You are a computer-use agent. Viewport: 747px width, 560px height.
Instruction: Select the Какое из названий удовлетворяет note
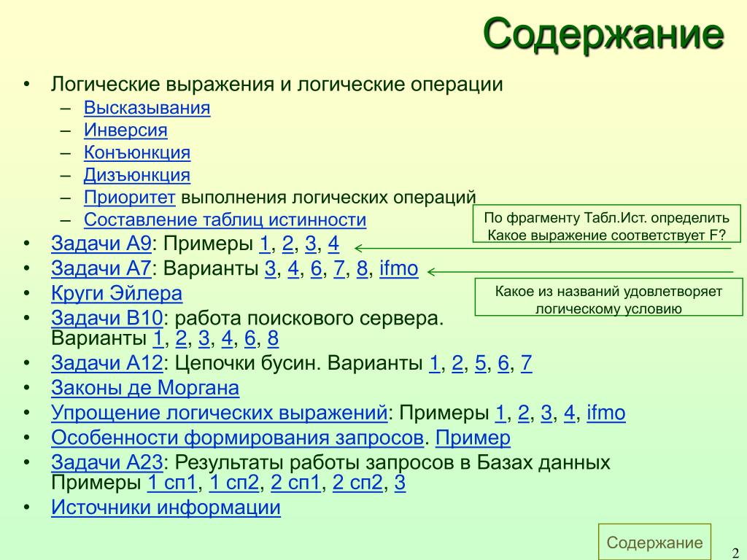608,297
